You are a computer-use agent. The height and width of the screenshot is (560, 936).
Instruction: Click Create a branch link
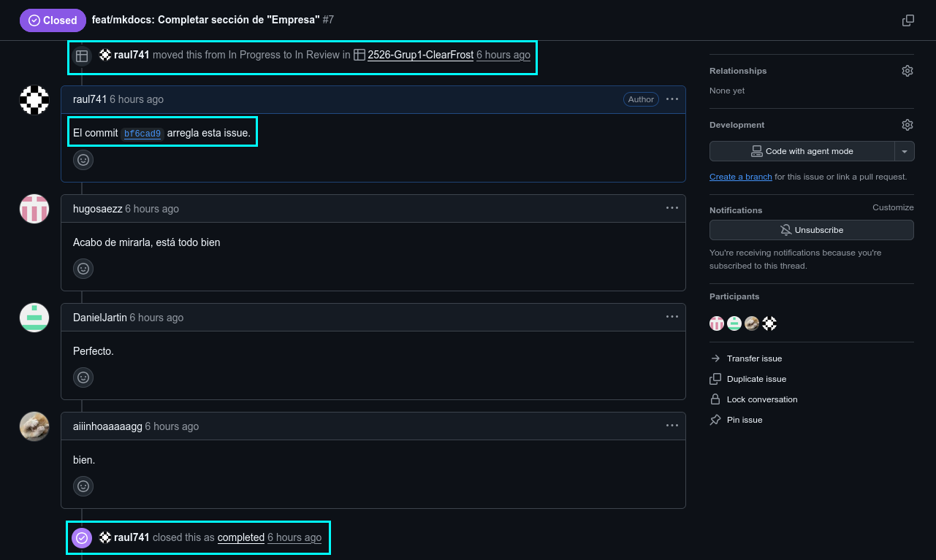740,177
